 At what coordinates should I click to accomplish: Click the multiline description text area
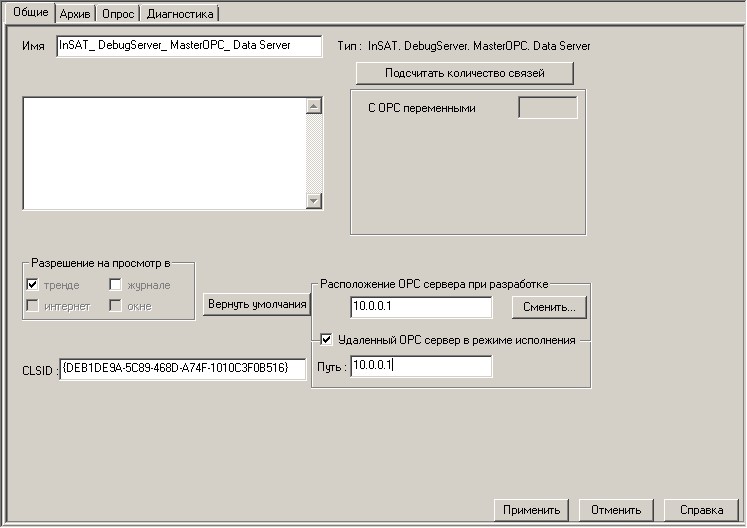164,153
